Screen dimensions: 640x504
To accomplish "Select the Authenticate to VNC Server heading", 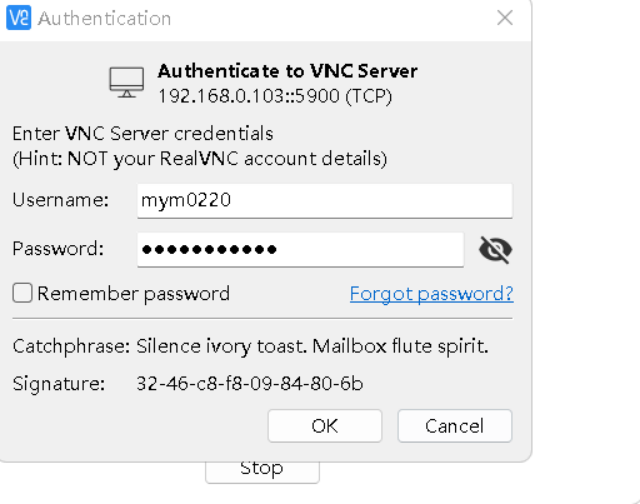I will (288, 71).
